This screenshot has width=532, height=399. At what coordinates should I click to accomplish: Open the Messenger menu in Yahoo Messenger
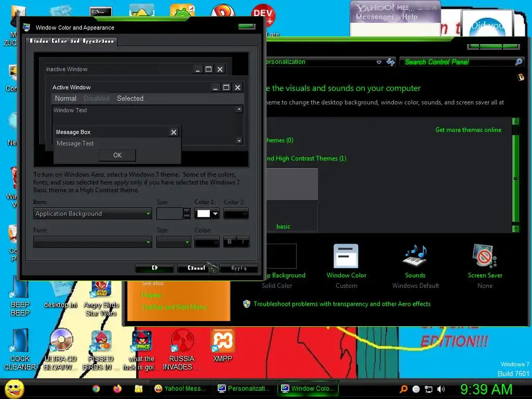tap(375, 17)
